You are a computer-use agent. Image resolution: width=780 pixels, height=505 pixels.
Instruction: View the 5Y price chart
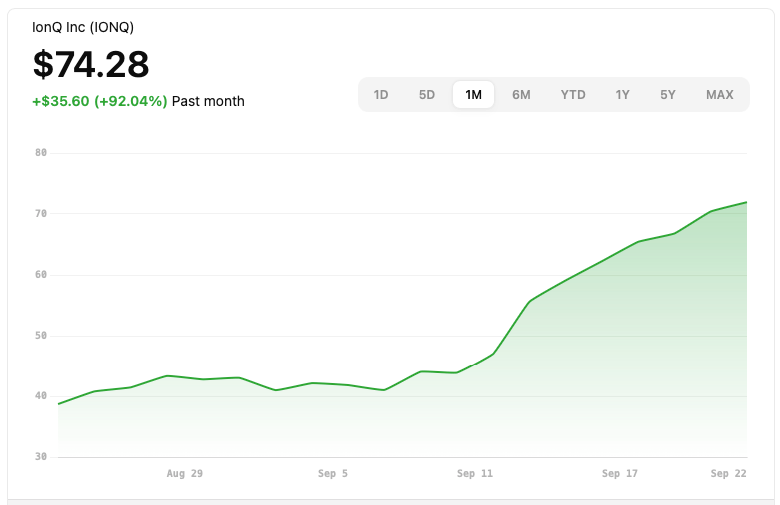[x=668, y=95]
